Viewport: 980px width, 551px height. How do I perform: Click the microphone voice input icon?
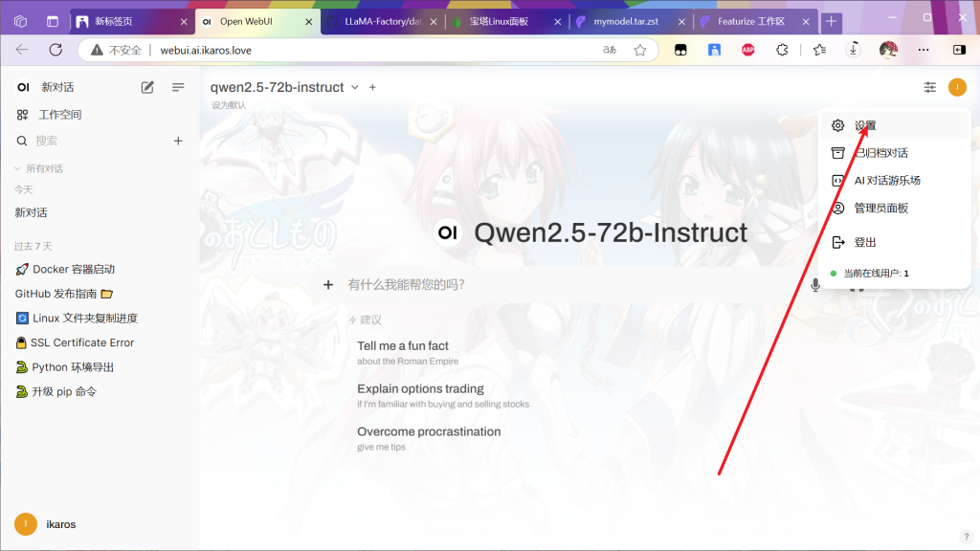[815, 285]
